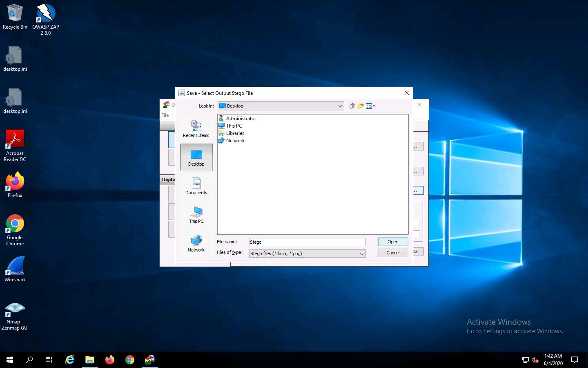Open the view menu icon in dialog
Image resolution: width=588 pixels, height=368 pixels.
tap(370, 106)
